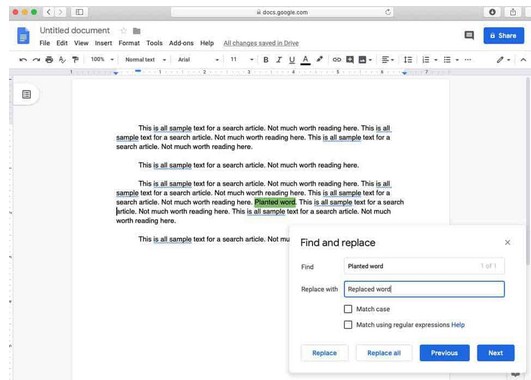Click the Replace button
Image resolution: width=531 pixels, height=380 pixels.
[x=324, y=353]
